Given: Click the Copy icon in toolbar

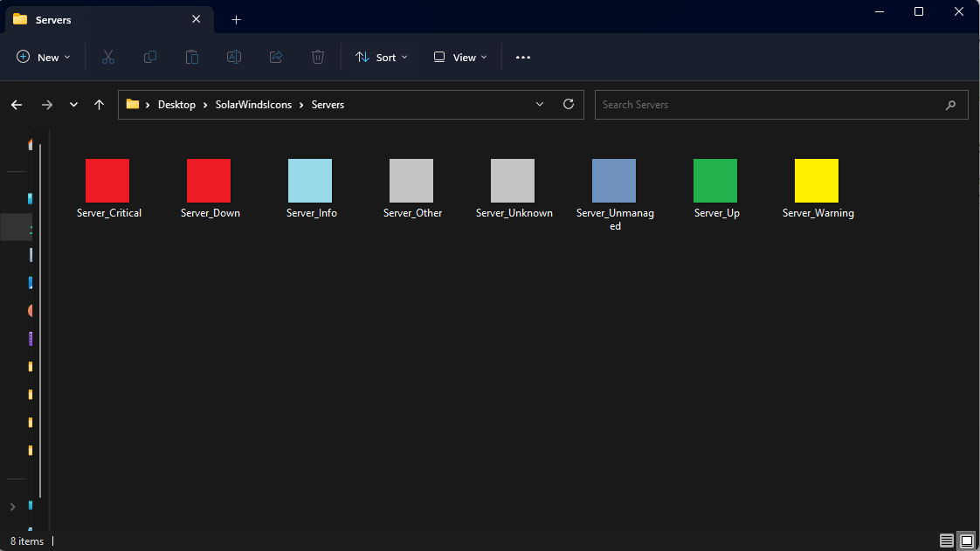Looking at the screenshot, I should [x=150, y=58].
